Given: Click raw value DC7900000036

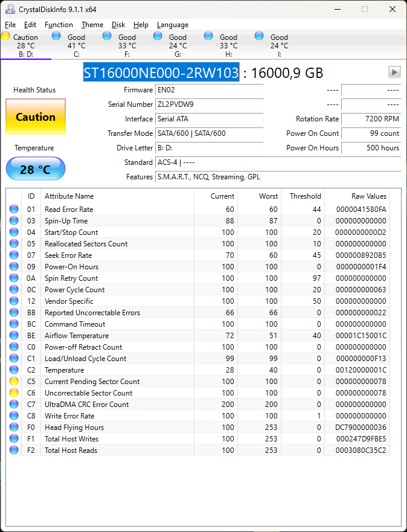Looking at the screenshot, I should coord(361,427).
